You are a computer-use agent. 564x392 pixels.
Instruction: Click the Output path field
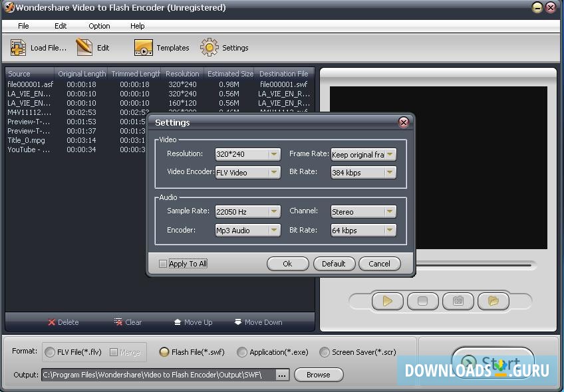pyautogui.click(x=158, y=375)
